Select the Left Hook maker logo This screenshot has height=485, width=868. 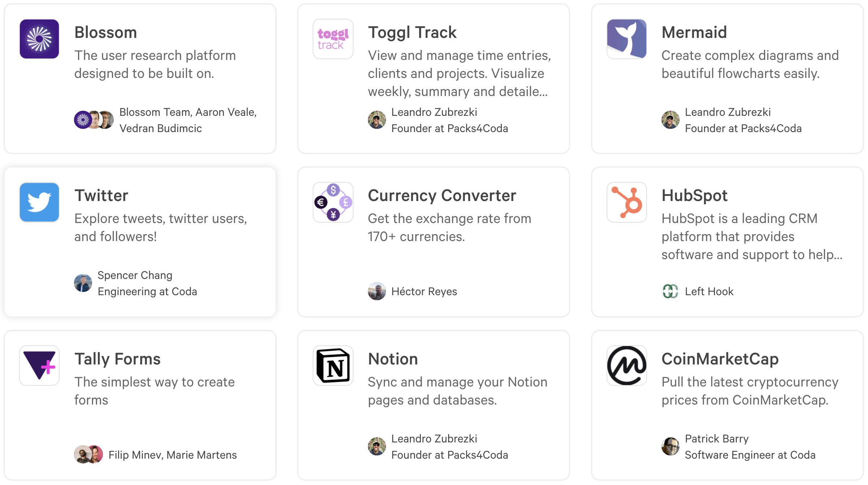(x=670, y=291)
